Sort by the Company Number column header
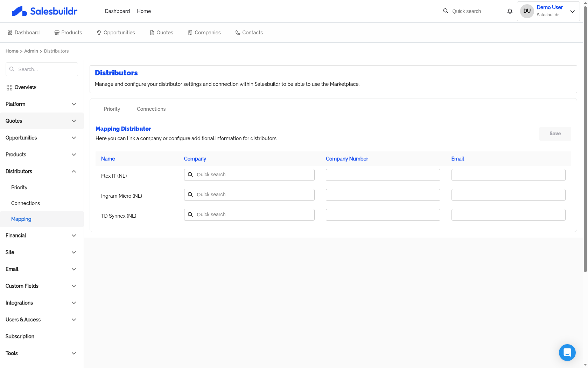Viewport: 588px width, 368px height. click(x=347, y=159)
